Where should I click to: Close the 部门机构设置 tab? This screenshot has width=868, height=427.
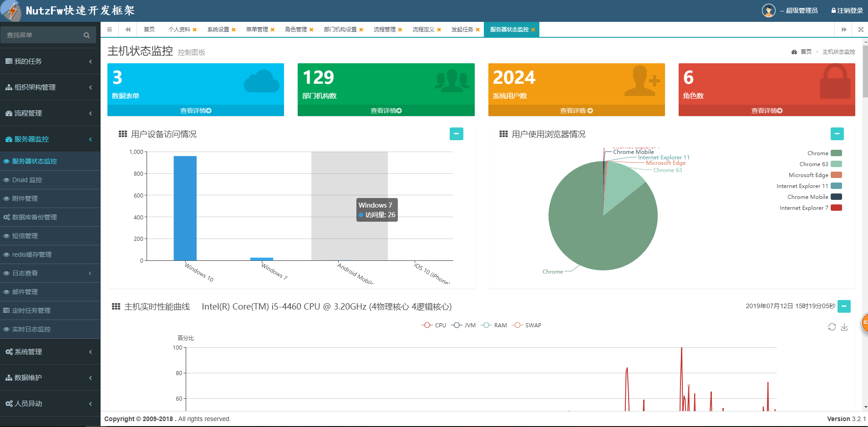(361, 30)
